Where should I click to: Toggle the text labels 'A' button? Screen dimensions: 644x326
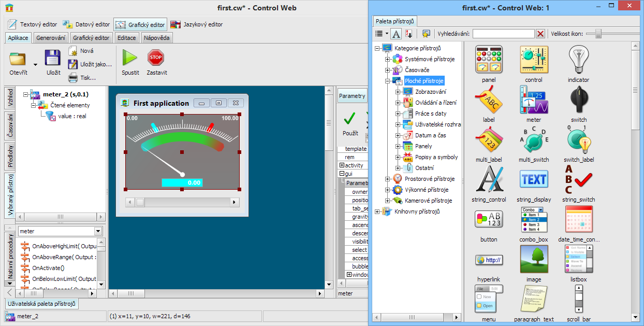pyautogui.click(x=396, y=34)
